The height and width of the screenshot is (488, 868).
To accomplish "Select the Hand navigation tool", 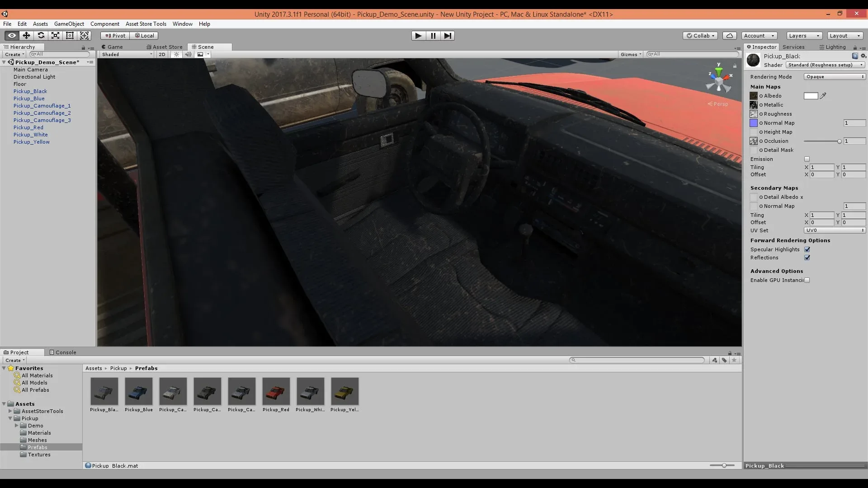I will 11,35.
